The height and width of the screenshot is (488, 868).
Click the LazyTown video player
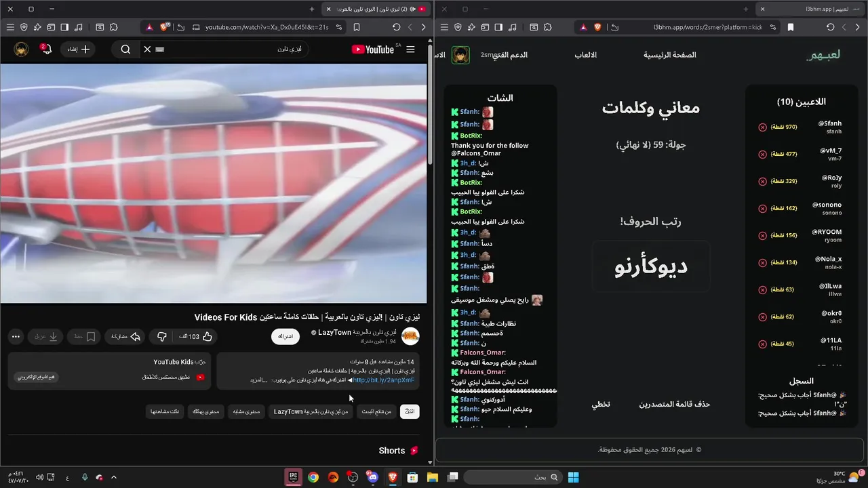(x=214, y=183)
